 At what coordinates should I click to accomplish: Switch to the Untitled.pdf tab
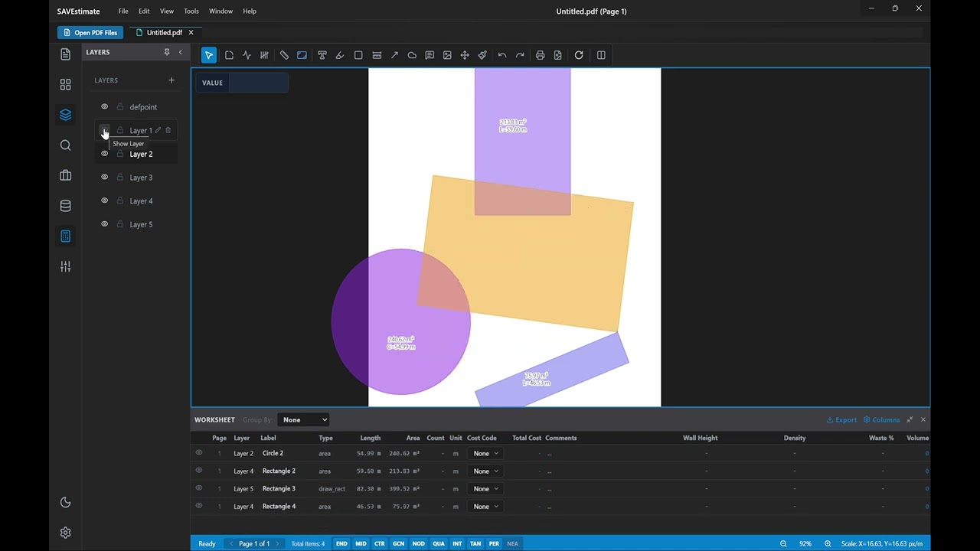pyautogui.click(x=164, y=33)
